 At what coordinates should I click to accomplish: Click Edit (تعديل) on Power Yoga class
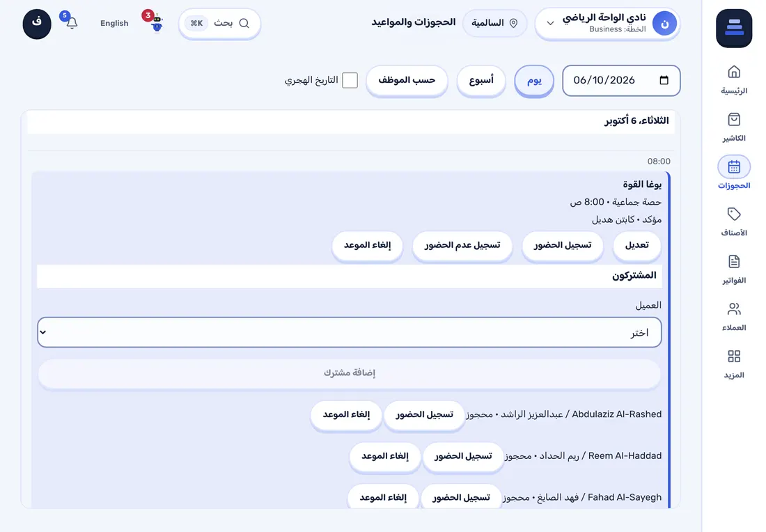636,245
